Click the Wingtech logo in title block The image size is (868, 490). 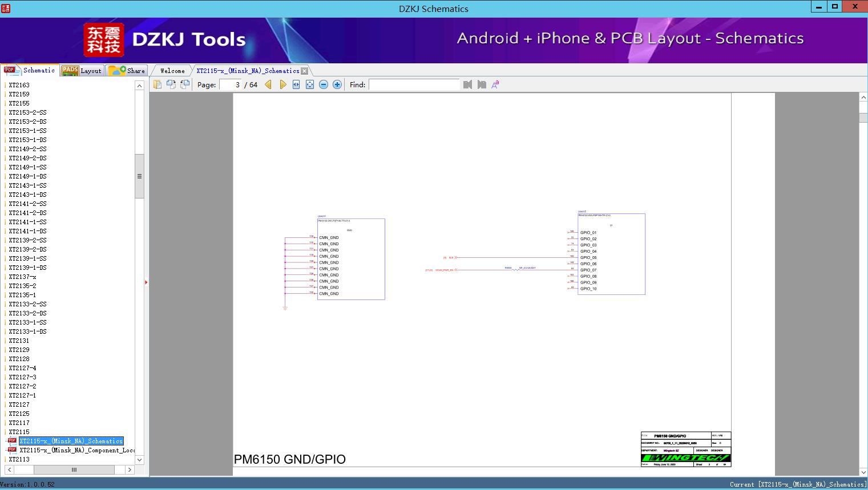click(685, 457)
